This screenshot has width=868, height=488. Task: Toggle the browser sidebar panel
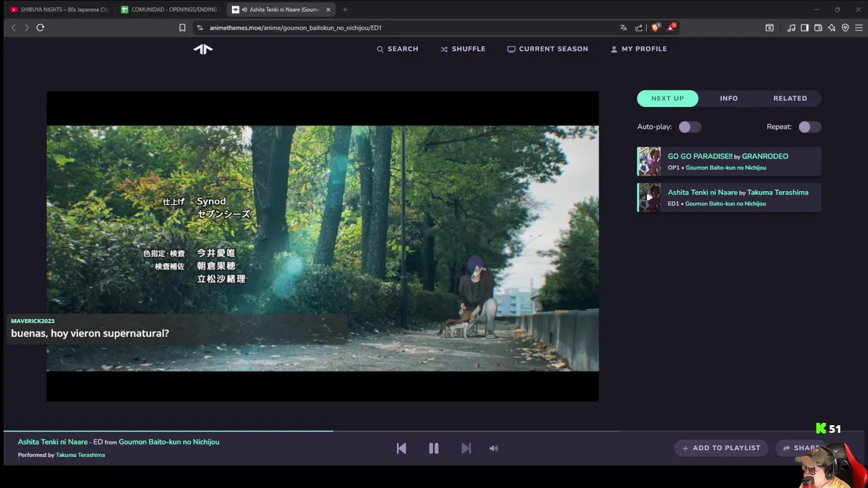click(x=804, y=28)
